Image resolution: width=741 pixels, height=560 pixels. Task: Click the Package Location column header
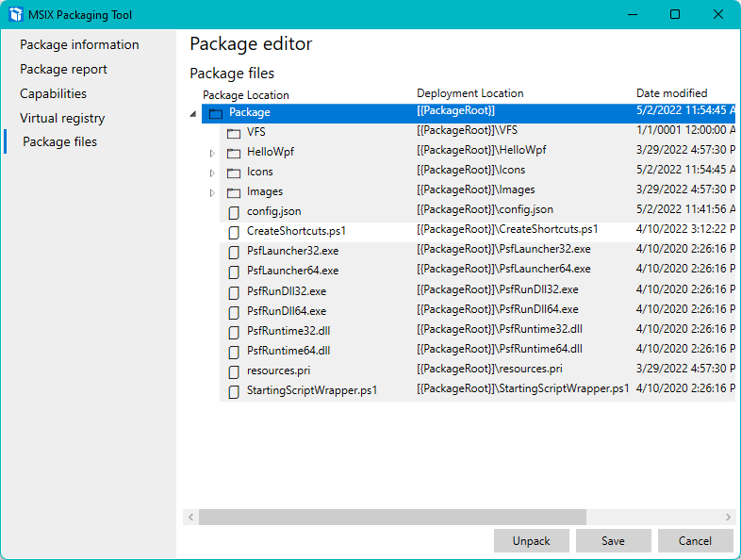246,95
